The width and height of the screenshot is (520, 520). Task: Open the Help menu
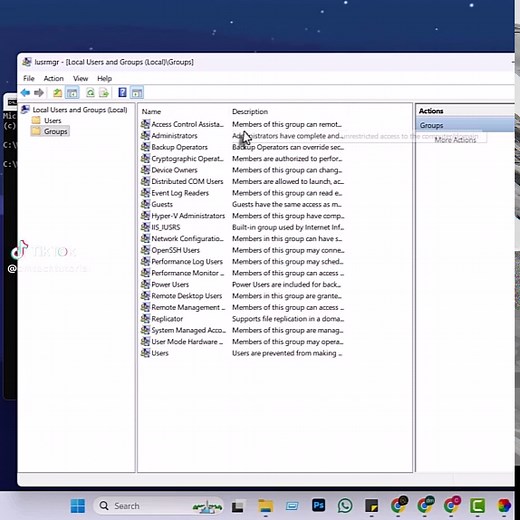tap(104, 79)
